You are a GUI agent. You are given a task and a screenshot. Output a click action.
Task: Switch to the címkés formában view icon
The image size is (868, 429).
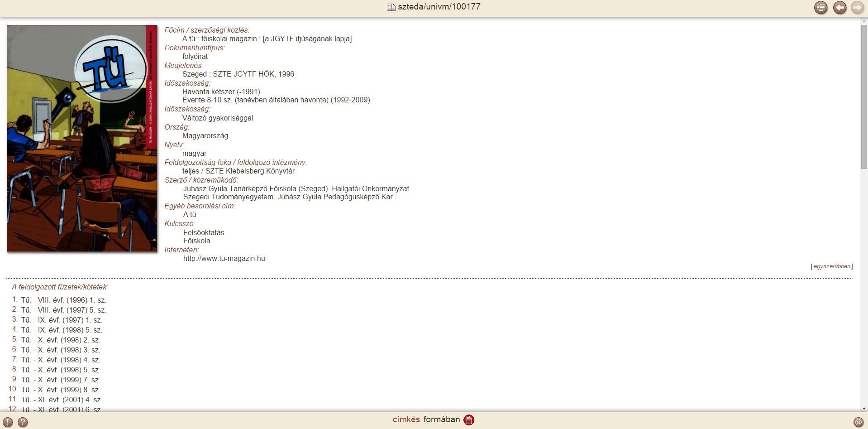point(469,420)
